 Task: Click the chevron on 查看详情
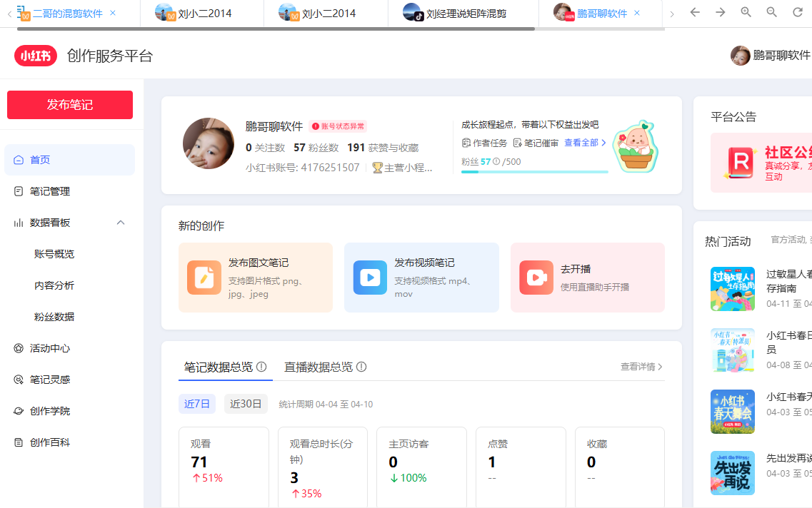coord(658,366)
